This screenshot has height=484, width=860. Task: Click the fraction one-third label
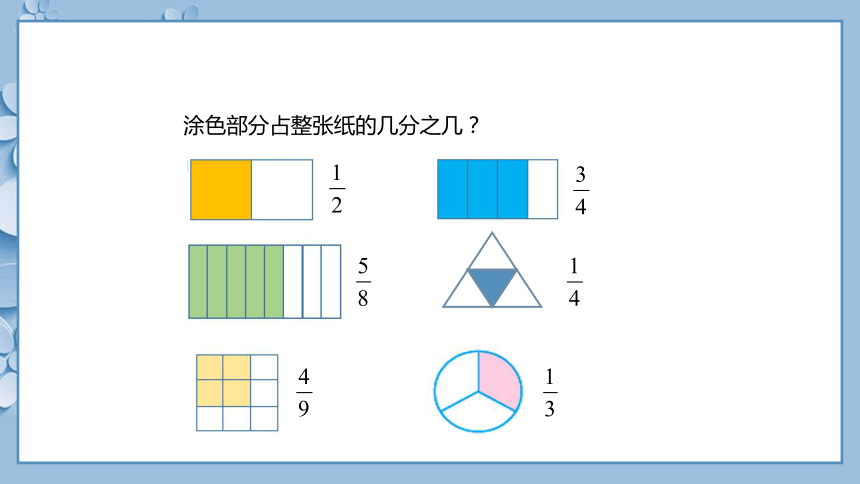coord(550,393)
